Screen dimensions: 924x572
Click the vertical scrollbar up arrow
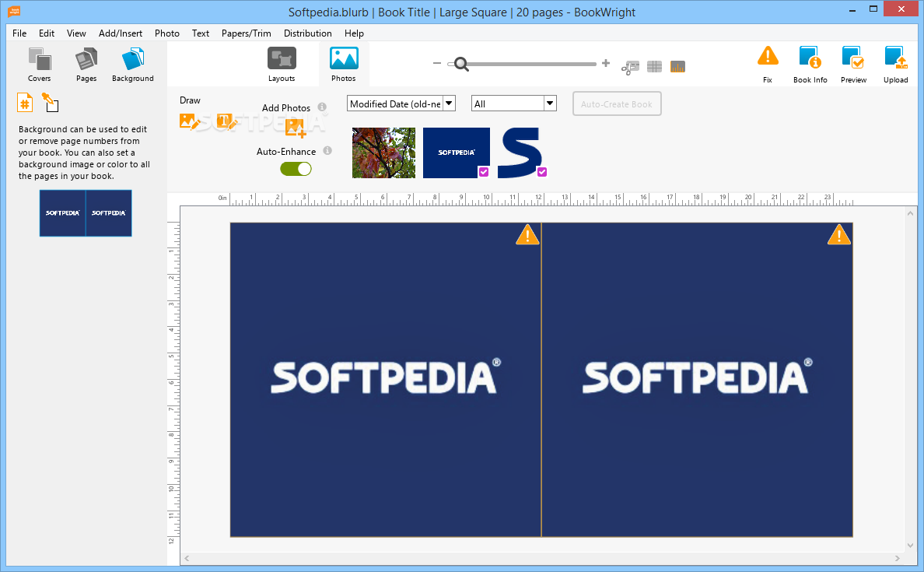point(911,213)
